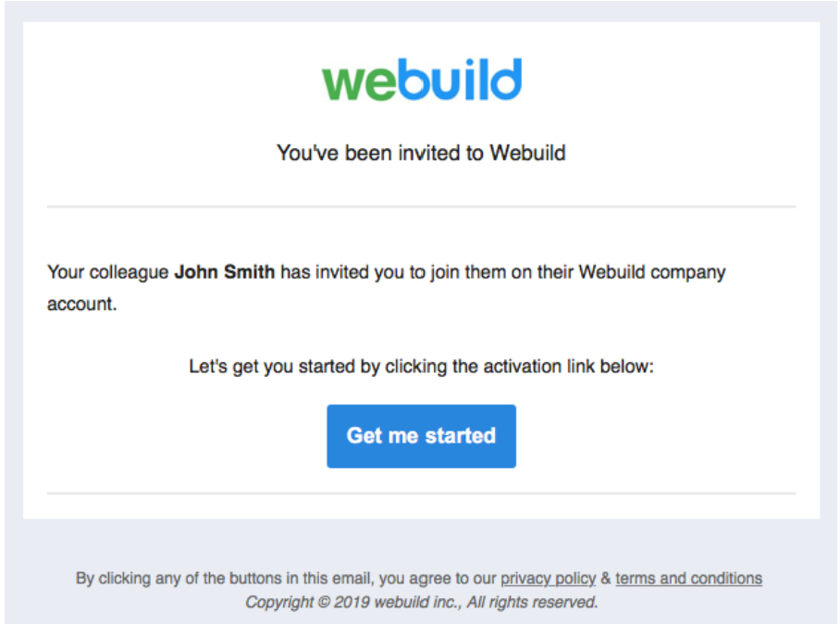The height and width of the screenshot is (624, 840).
Task: Click "Webuild company" text in the invitation message
Action: (652, 272)
